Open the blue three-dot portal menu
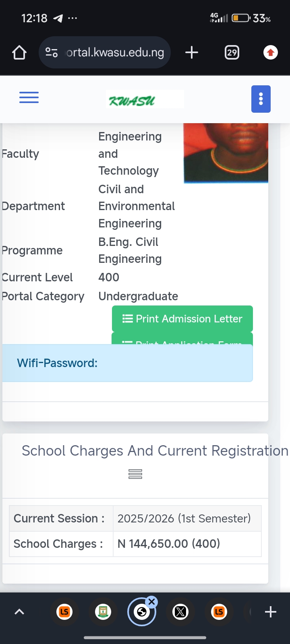The height and width of the screenshot is (644, 290). coord(261,99)
